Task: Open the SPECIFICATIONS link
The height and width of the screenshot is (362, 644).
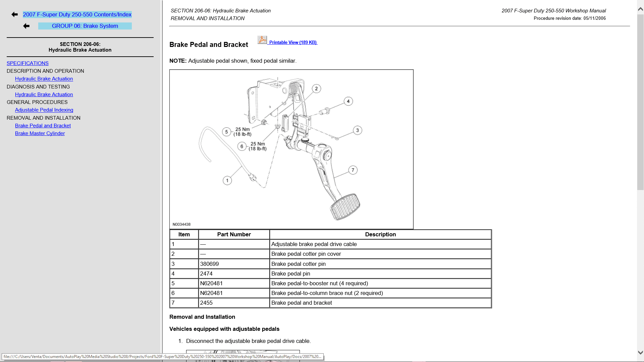Action: [28, 63]
